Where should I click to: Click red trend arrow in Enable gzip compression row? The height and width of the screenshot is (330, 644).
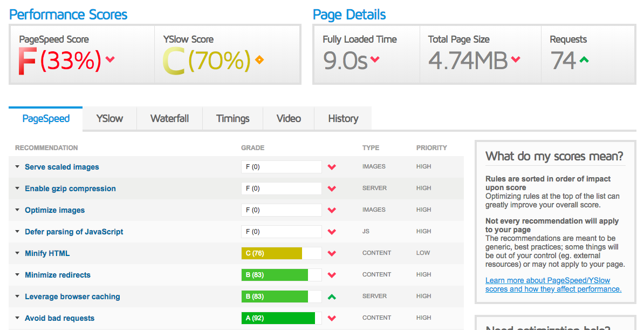332,188
